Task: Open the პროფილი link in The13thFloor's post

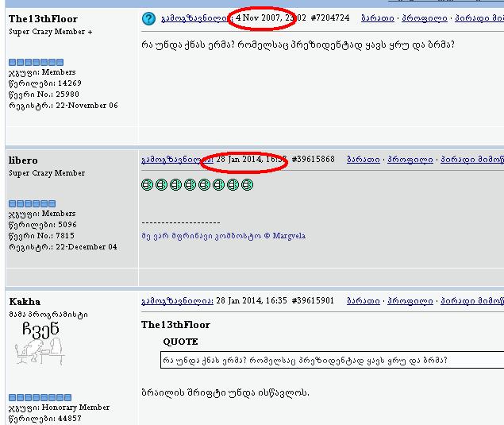Action: pos(425,18)
